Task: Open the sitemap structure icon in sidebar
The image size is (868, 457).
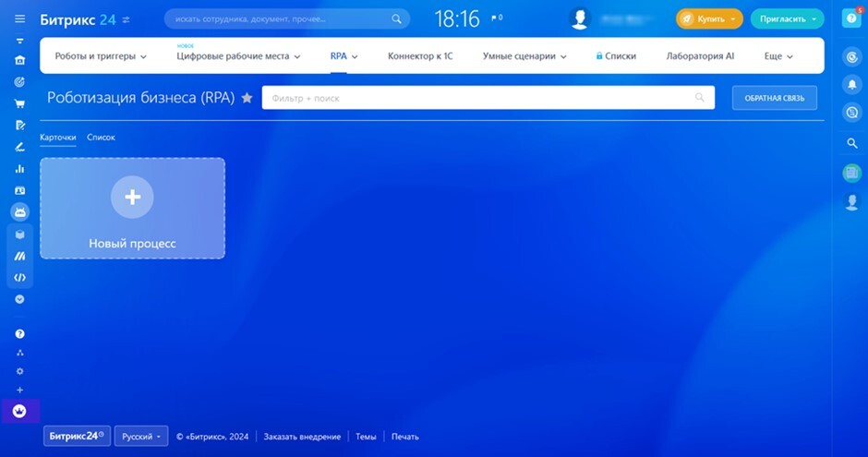Action: [19, 353]
